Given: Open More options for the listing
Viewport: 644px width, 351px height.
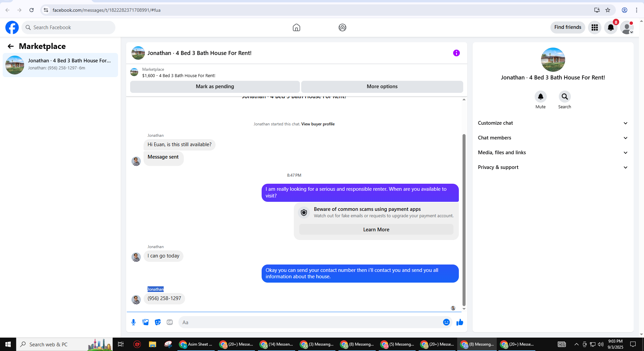Looking at the screenshot, I should click(x=382, y=86).
